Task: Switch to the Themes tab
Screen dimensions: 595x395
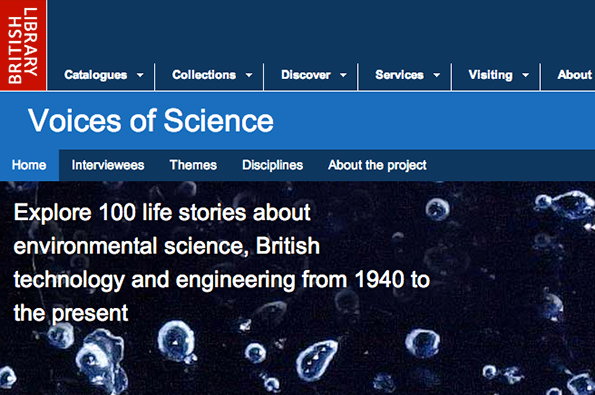Action: [193, 165]
